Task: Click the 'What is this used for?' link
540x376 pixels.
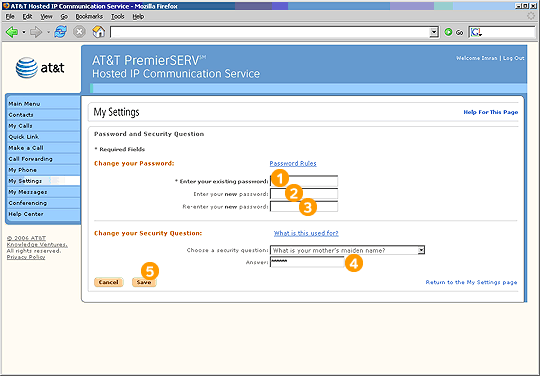Action: [x=306, y=233]
